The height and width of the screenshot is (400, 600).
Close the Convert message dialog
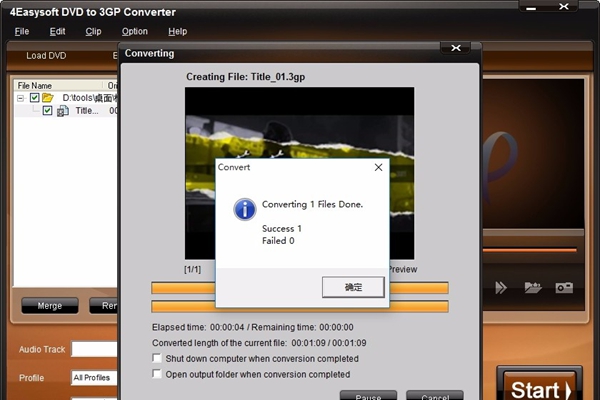tap(378, 167)
